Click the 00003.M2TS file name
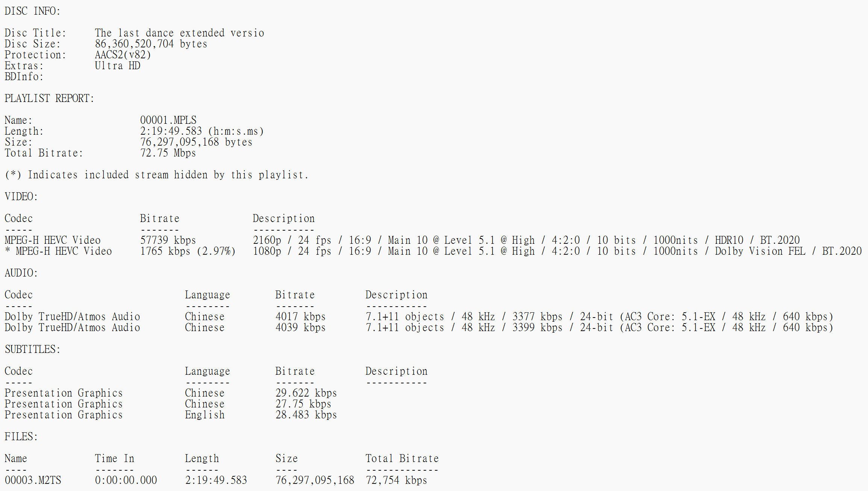Screen dimensions: 868x491 33,480
